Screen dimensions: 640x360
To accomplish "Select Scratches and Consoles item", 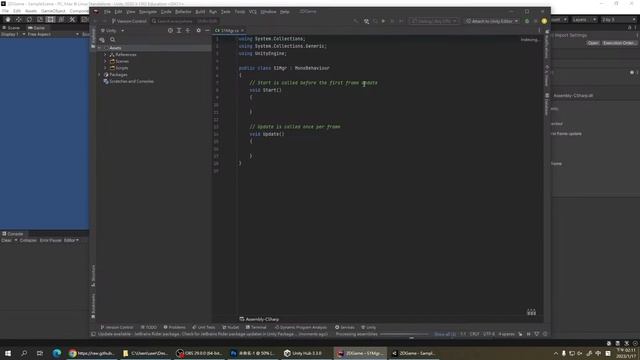I will click(x=129, y=81).
